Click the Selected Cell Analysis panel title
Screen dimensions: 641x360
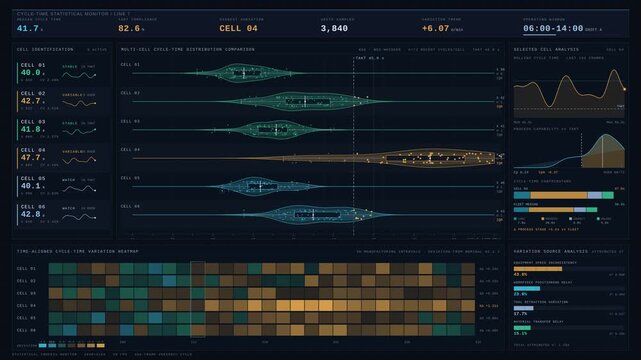tap(546, 49)
